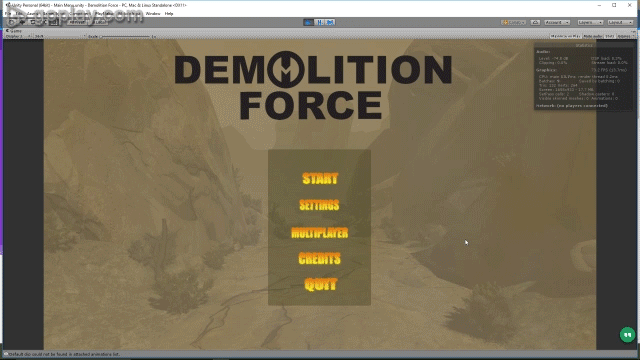
Task: Open the Layout dropdown
Action: [620, 22]
